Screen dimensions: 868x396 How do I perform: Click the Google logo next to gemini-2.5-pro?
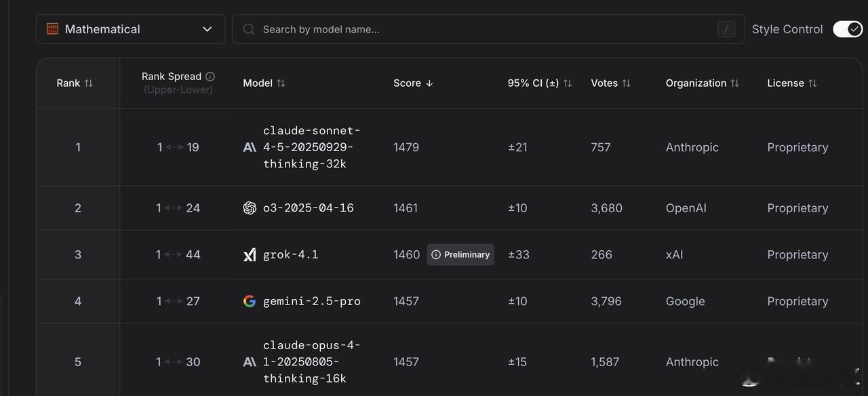pyautogui.click(x=250, y=301)
